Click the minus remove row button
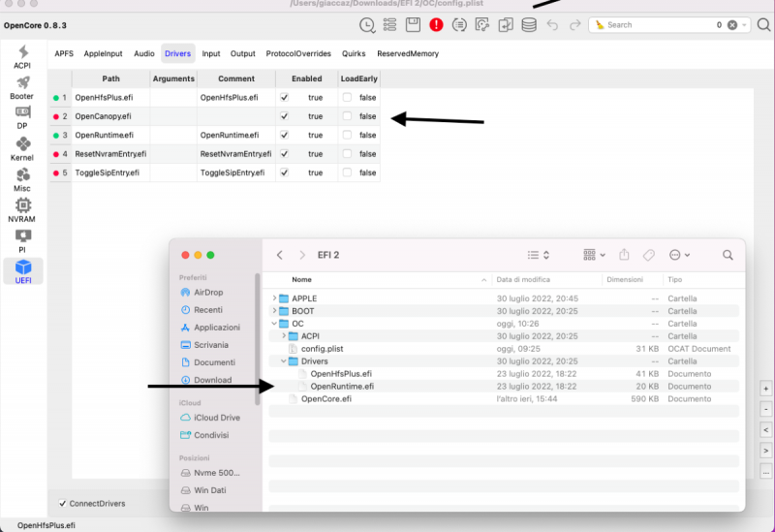This screenshot has width=775, height=532. point(765,409)
